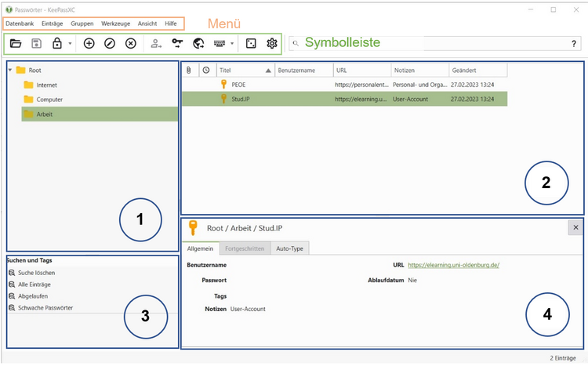Click the PEOE URL cell

(362, 85)
